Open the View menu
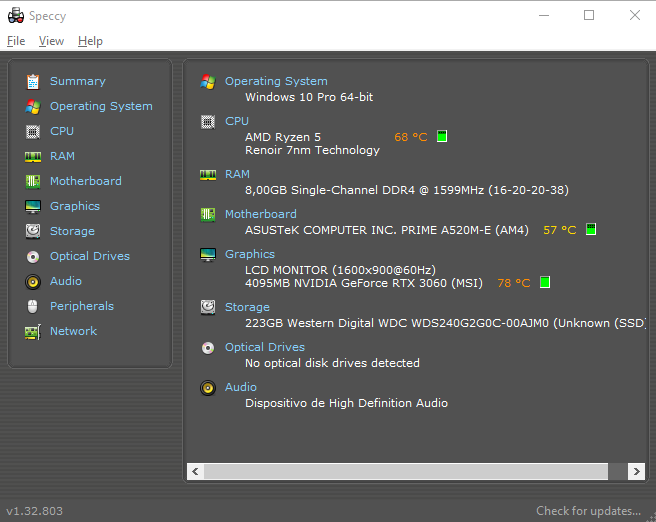The height and width of the screenshot is (522, 656). (x=51, y=41)
